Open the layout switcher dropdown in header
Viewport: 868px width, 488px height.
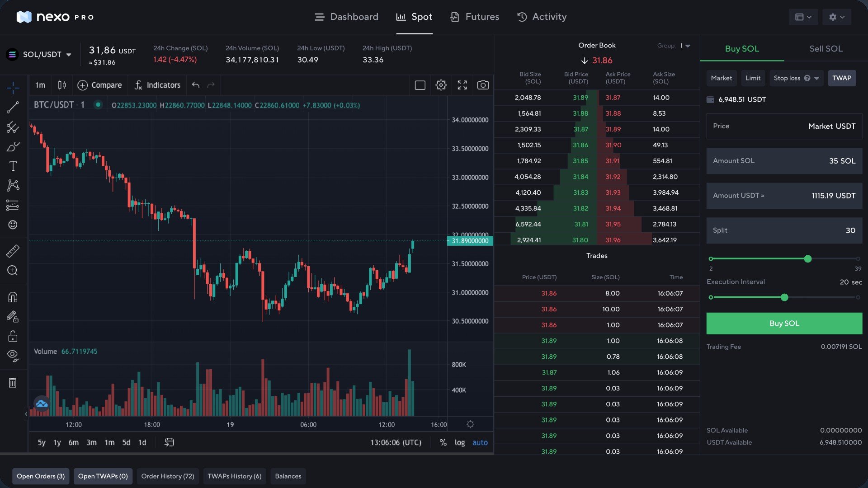803,17
